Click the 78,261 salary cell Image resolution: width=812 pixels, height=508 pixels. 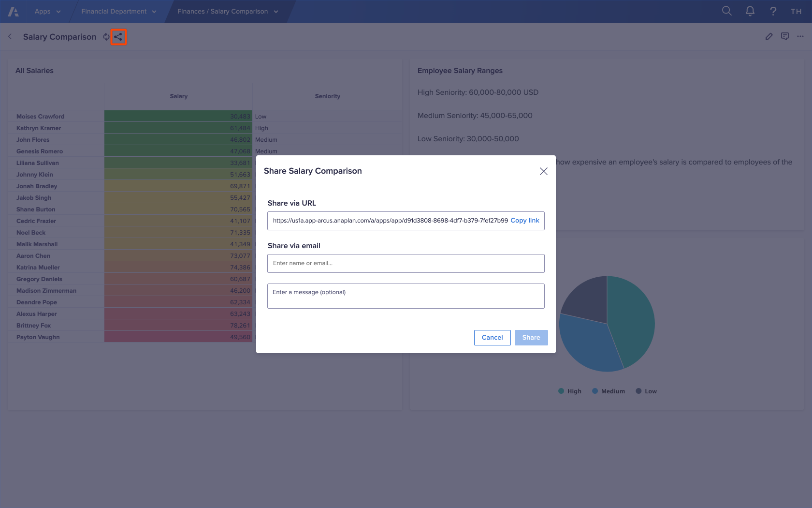(178, 326)
